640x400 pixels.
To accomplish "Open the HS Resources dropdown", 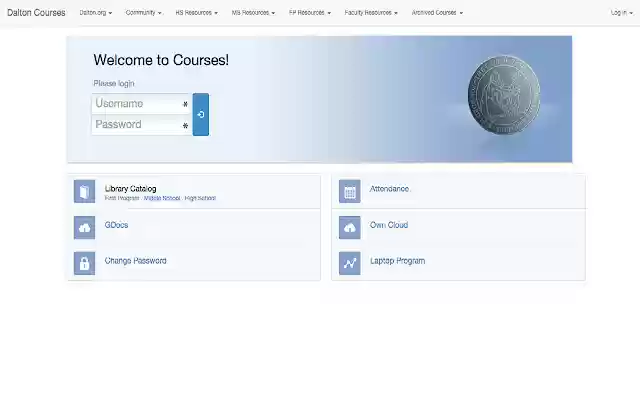I will click(x=197, y=13).
